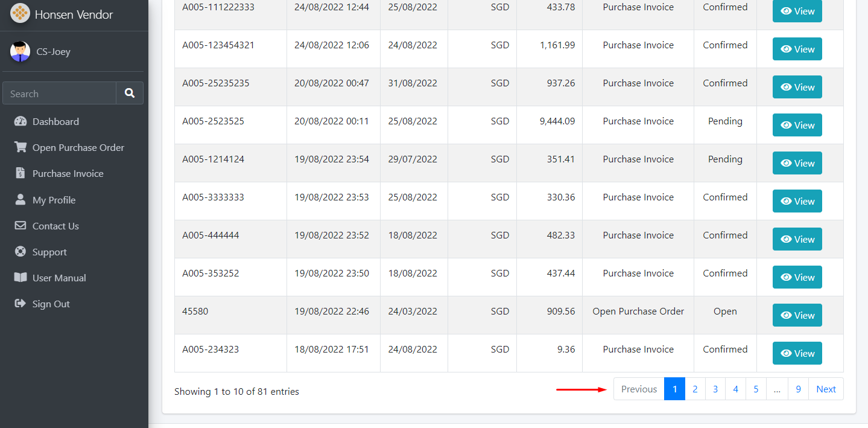View open purchase order 45580
Screen dimensions: 868x428
(797, 316)
